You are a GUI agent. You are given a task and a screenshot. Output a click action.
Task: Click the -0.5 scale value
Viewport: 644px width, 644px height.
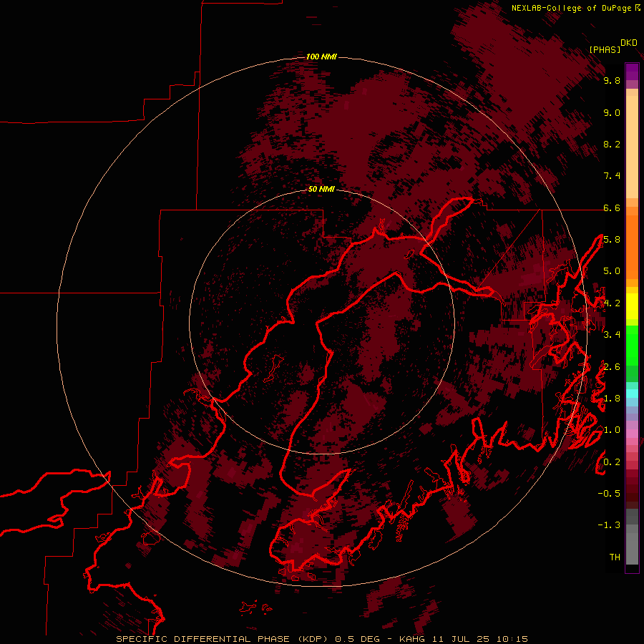[x=609, y=494]
